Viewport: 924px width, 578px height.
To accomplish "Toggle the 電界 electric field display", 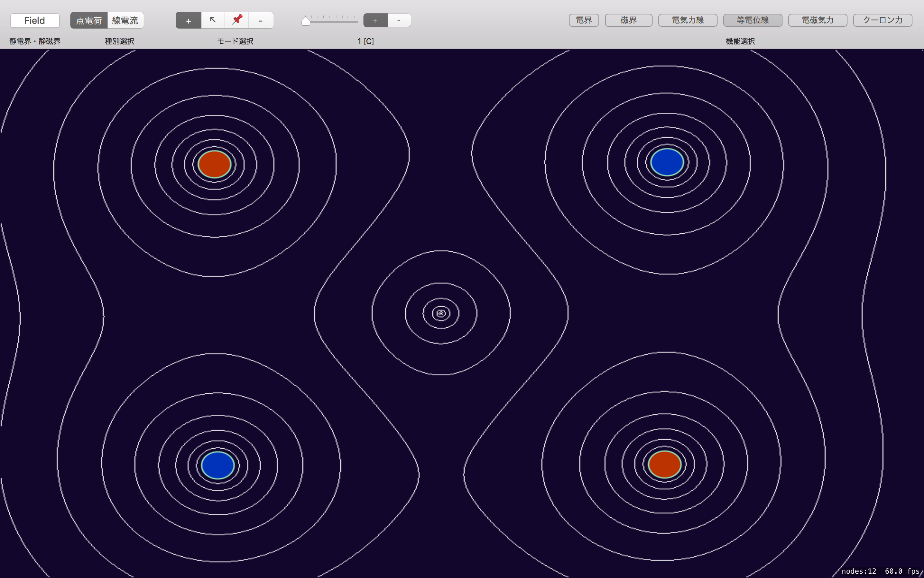I will click(x=584, y=20).
